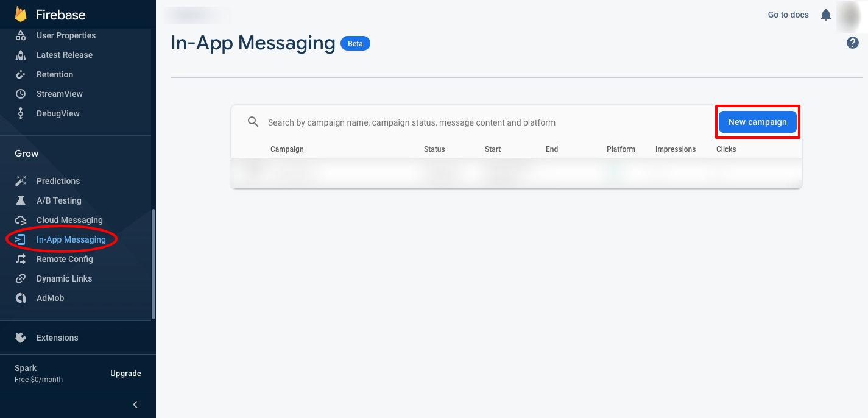Go to A/B Testing
The height and width of the screenshot is (418, 868).
(59, 200)
